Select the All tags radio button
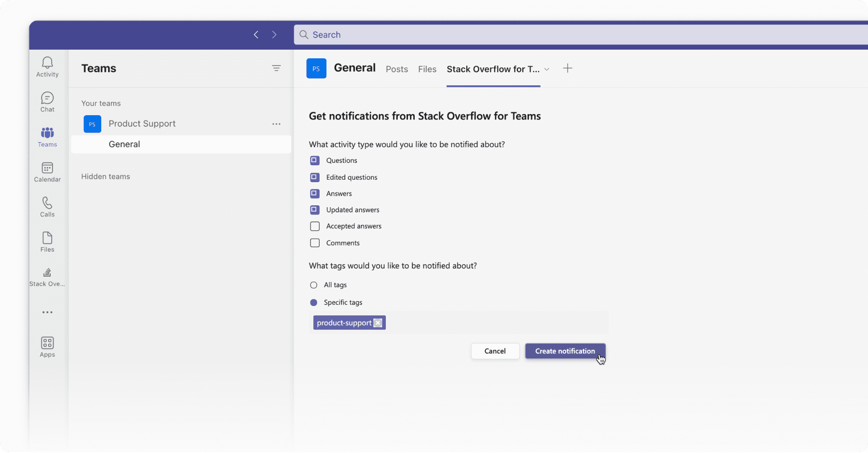Screen dimensions: 868x453 click(314, 285)
